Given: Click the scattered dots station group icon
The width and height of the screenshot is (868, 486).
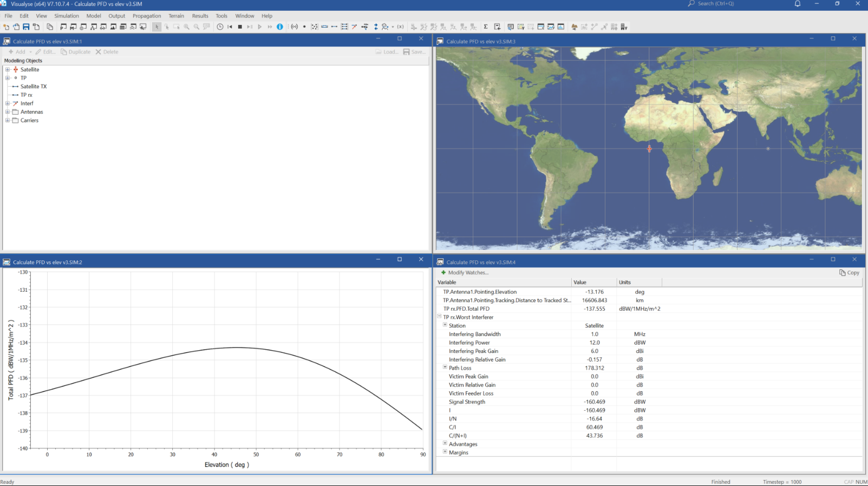Looking at the screenshot, I should coord(315,27).
